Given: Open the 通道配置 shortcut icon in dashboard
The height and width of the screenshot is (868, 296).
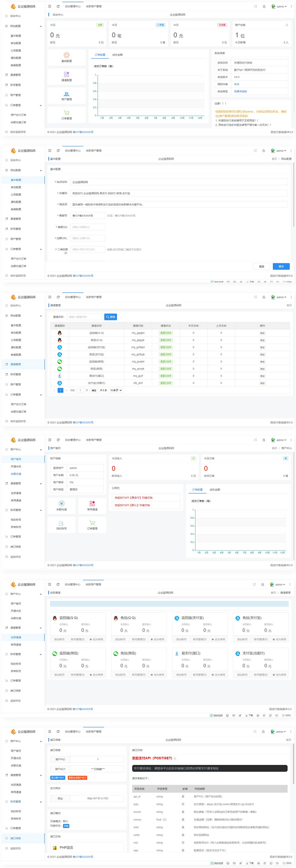Looking at the screenshot, I should (x=67, y=74).
